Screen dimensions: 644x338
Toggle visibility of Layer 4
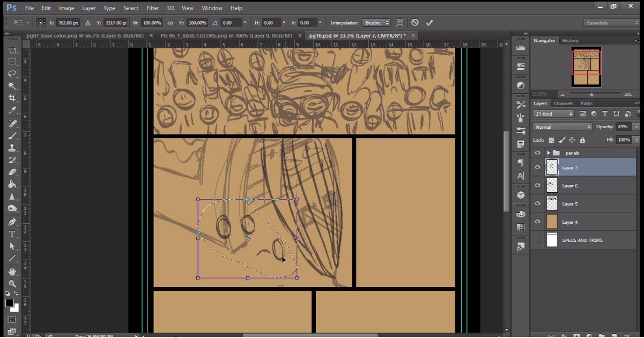[x=537, y=222]
